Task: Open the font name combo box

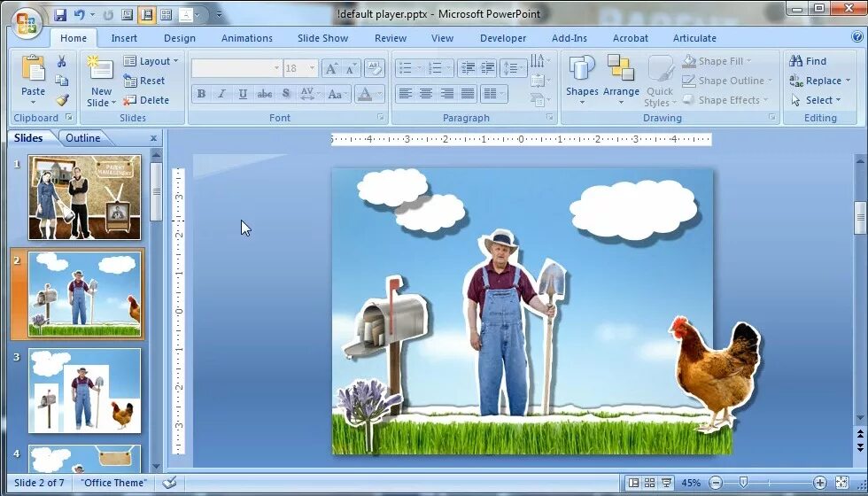Action: coord(236,69)
